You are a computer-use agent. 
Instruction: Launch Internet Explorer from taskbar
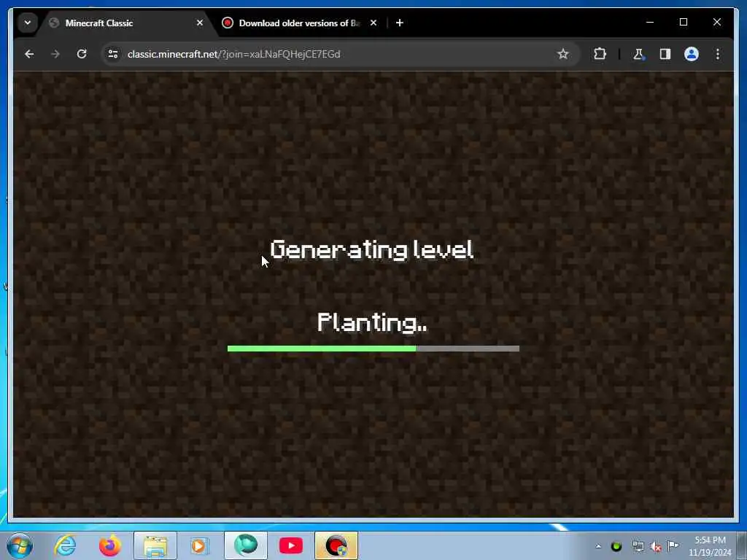point(65,545)
